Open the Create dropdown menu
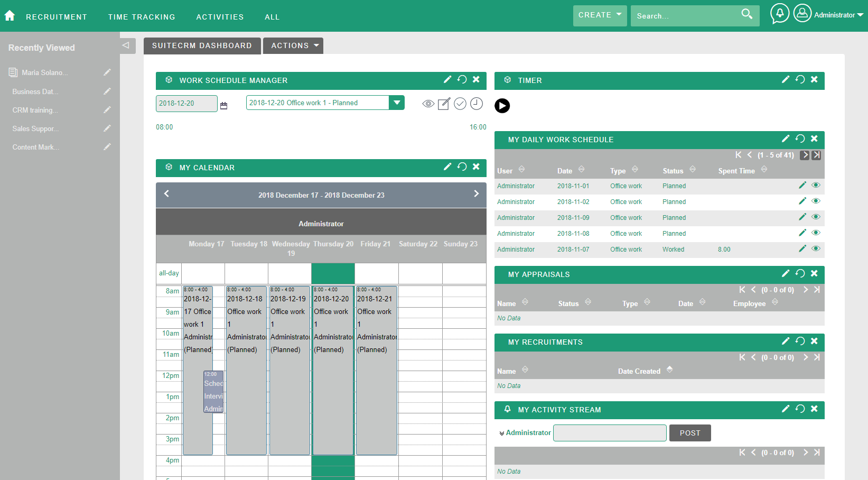868x480 pixels. [600, 15]
